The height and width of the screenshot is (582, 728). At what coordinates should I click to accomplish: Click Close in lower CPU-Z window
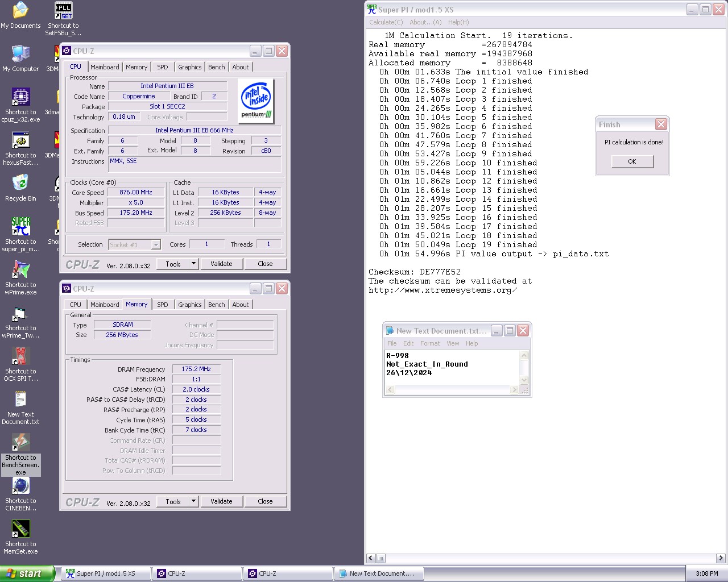tap(265, 501)
